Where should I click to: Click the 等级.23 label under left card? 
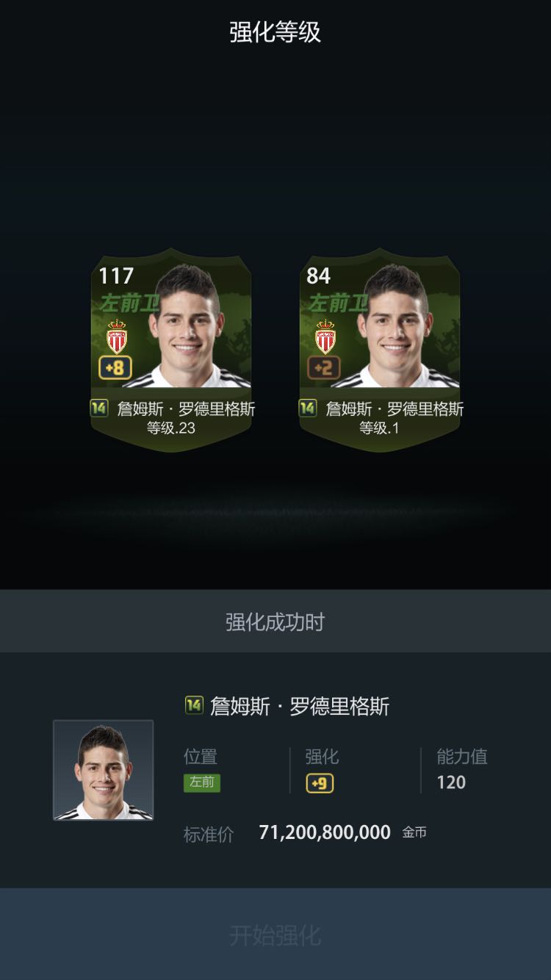point(171,428)
